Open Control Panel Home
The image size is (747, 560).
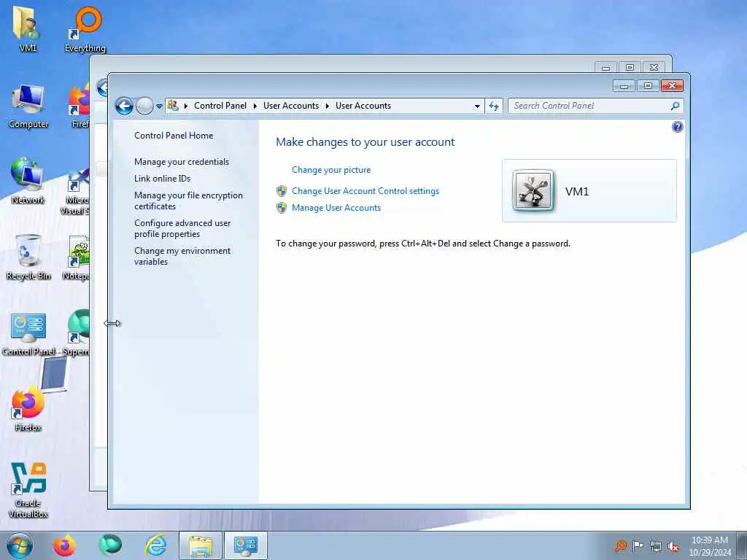[174, 135]
